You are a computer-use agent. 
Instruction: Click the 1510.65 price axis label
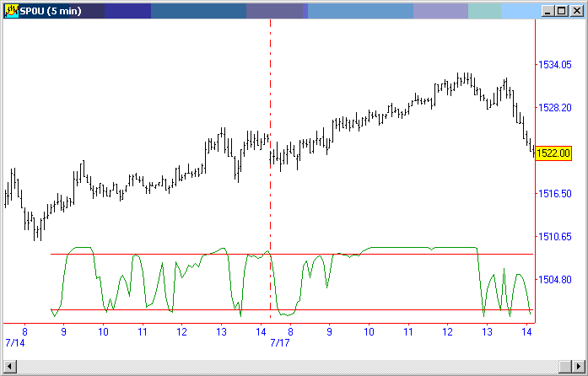point(556,237)
